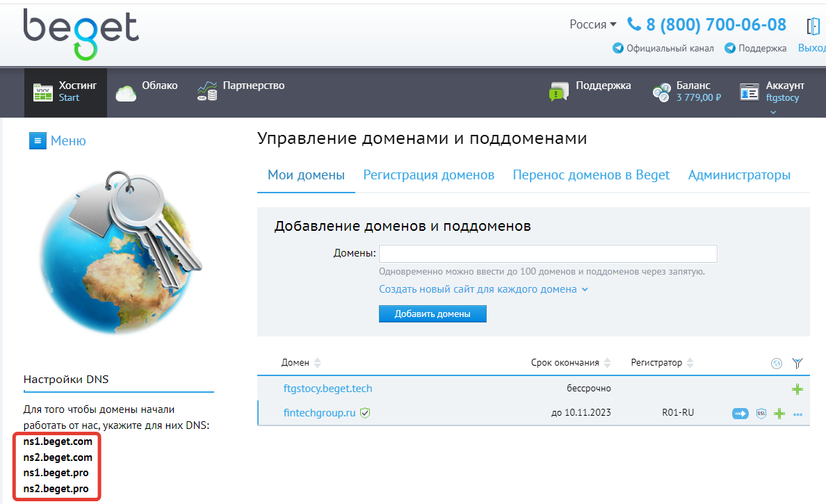Click the globe with keys image
Image resolution: width=826 pixels, height=504 pixels.
(120, 252)
